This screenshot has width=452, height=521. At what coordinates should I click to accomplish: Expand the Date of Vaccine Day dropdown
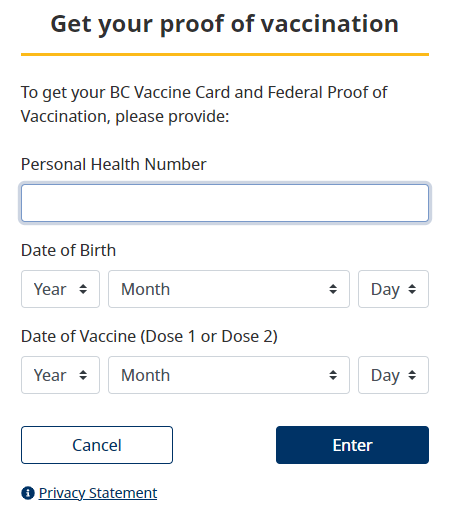coord(393,375)
